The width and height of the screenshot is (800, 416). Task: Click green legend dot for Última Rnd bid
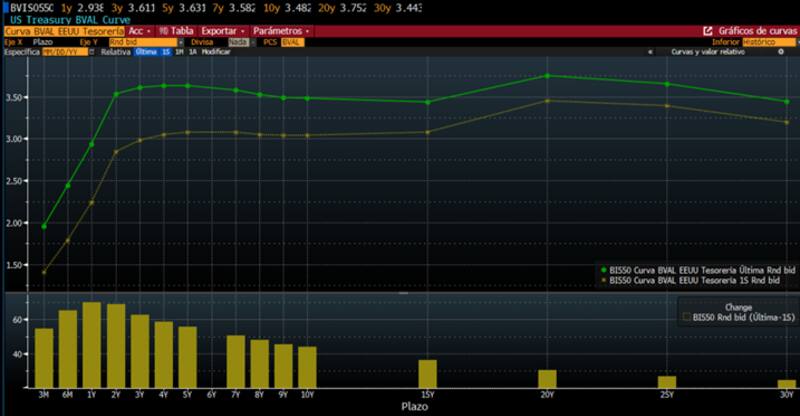coord(602,270)
